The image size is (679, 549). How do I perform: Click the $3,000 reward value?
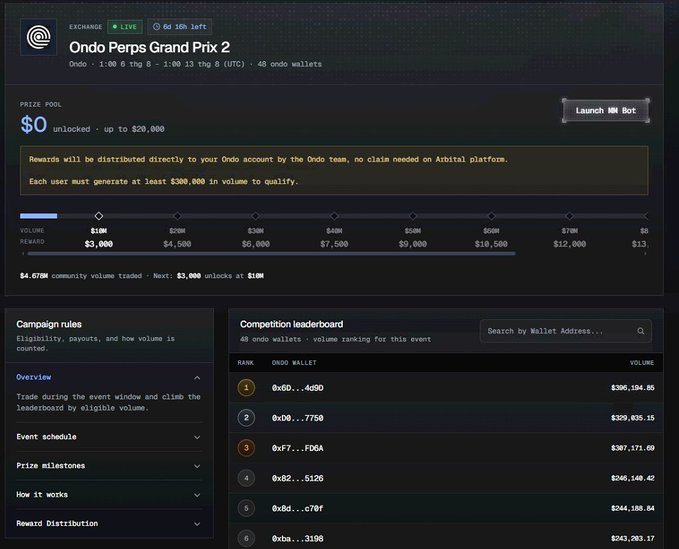(x=99, y=244)
